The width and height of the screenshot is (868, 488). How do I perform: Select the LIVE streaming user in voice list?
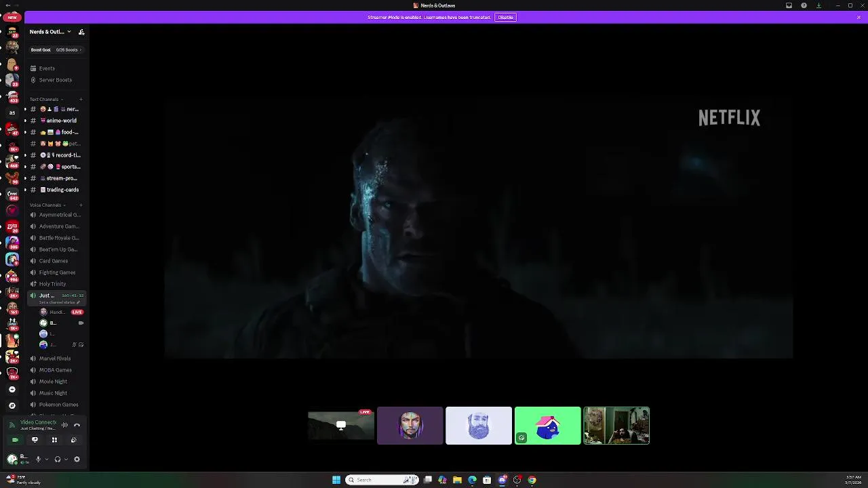click(x=61, y=312)
